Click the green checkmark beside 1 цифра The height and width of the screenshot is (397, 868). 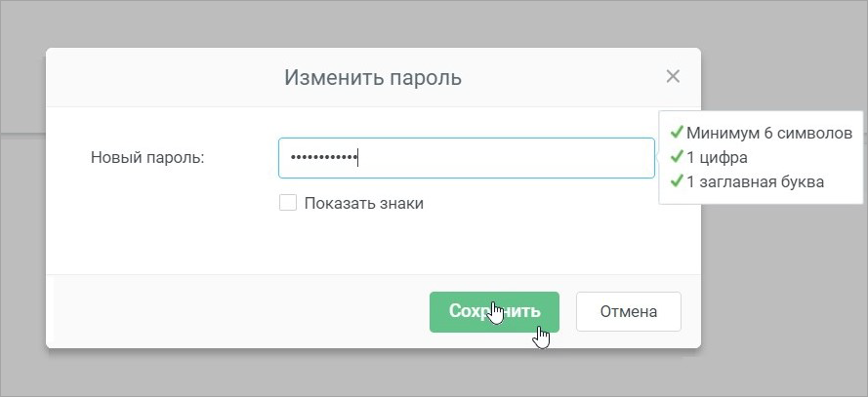677,156
